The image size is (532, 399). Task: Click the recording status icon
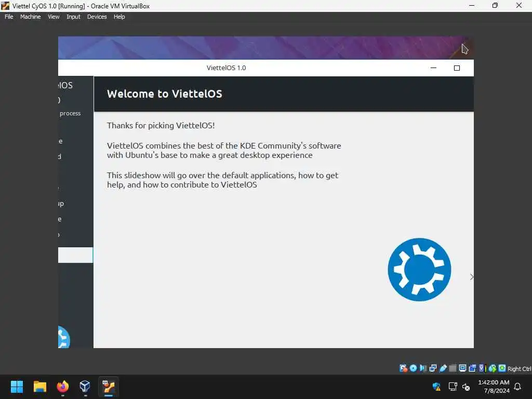click(472, 368)
